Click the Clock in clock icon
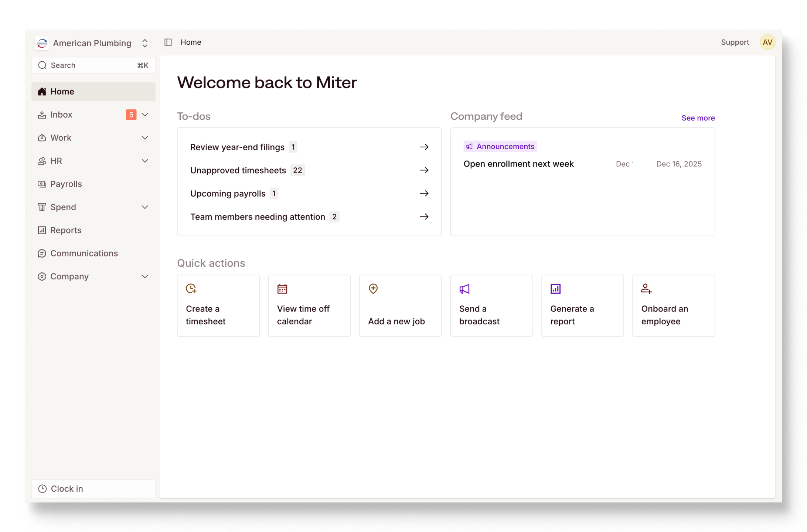This screenshot has height=532, width=807. point(42,489)
